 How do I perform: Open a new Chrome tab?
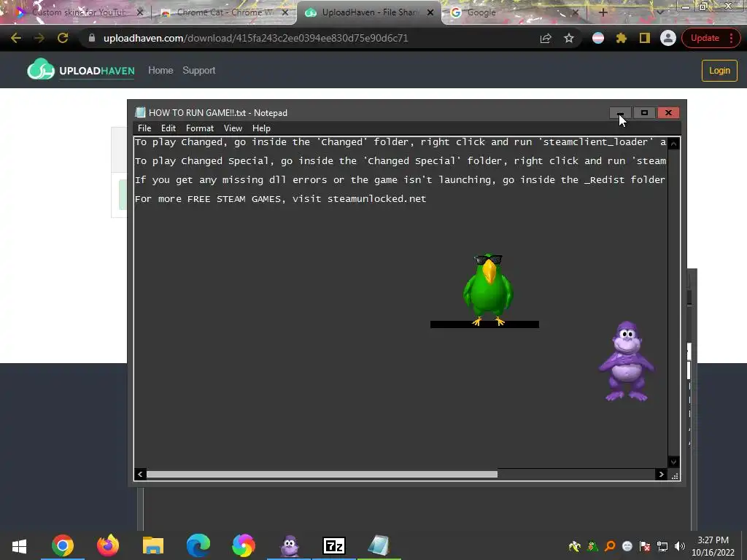tap(603, 13)
